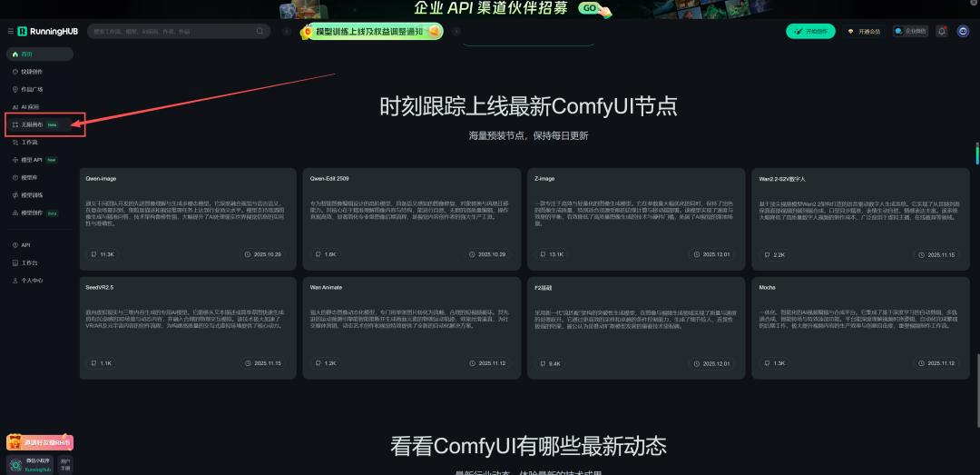980x475 pixels.
Task: Open the Qwen-Edit 2509 node card
Action: pyautogui.click(x=411, y=219)
